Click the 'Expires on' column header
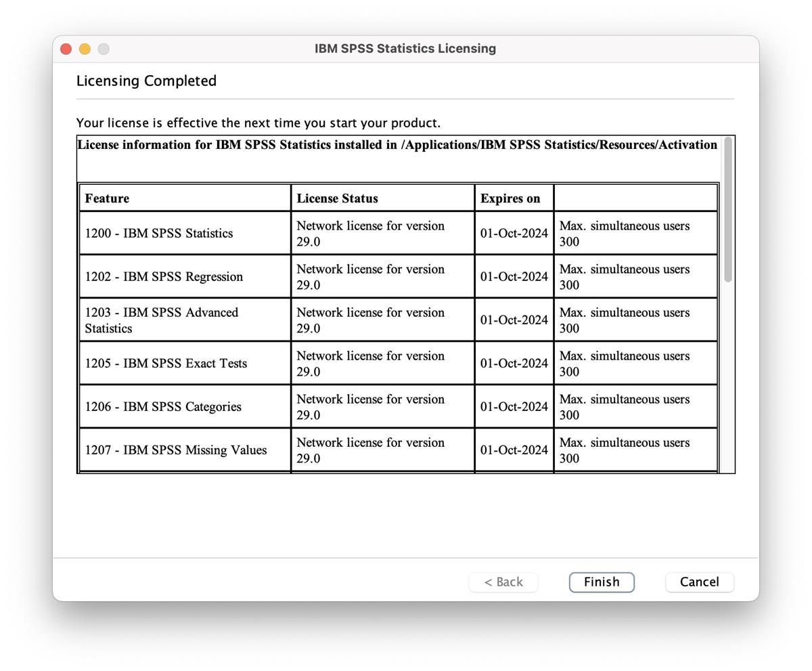Image resolution: width=812 pixels, height=671 pixels. point(514,198)
